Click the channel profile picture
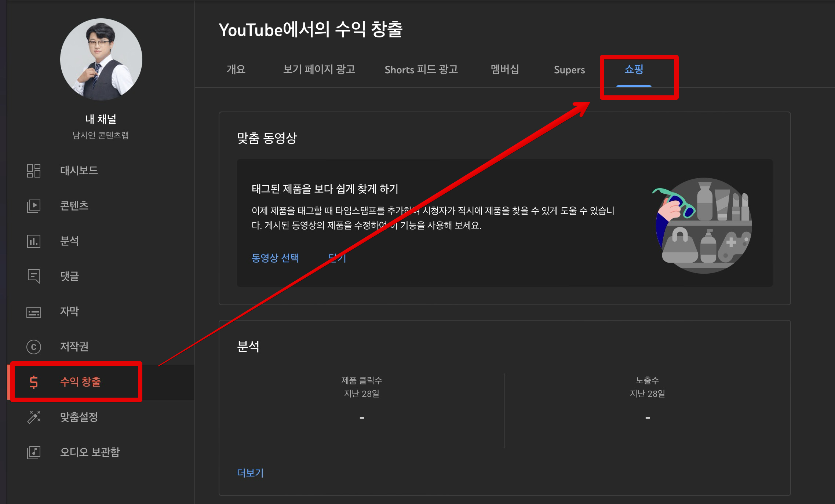Image resolution: width=835 pixels, height=504 pixels. tap(101, 59)
